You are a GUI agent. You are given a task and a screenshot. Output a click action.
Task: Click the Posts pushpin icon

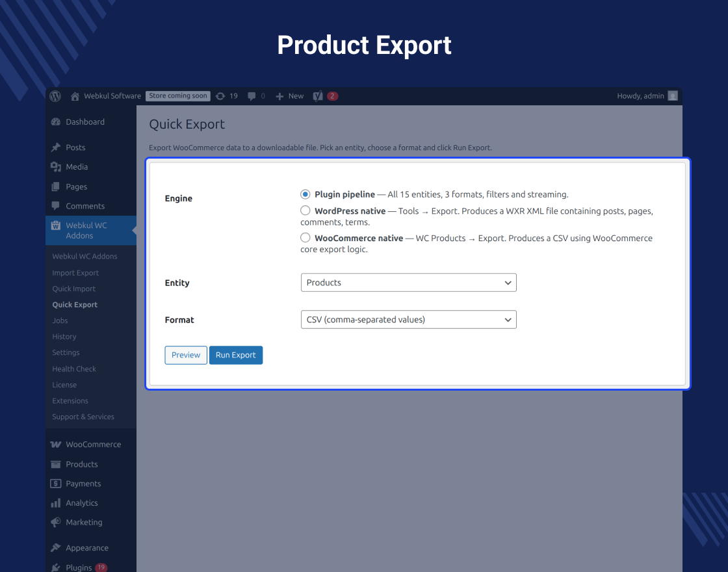click(x=56, y=147)
